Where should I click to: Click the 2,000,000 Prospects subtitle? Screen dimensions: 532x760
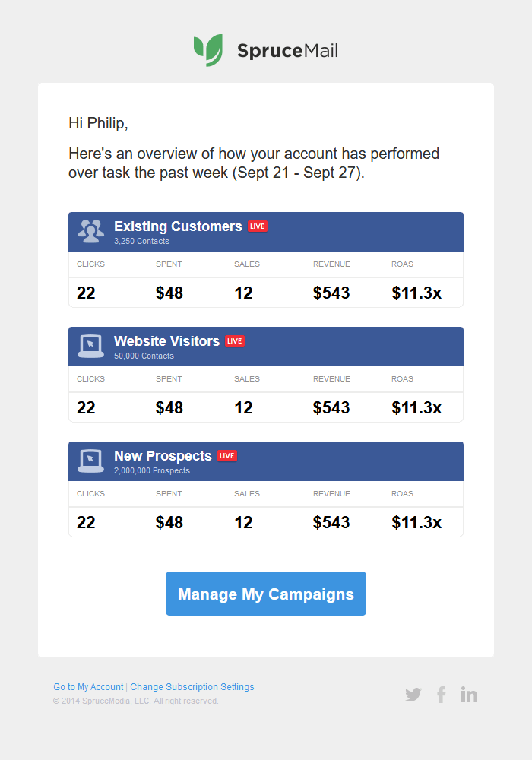(152, 470)
